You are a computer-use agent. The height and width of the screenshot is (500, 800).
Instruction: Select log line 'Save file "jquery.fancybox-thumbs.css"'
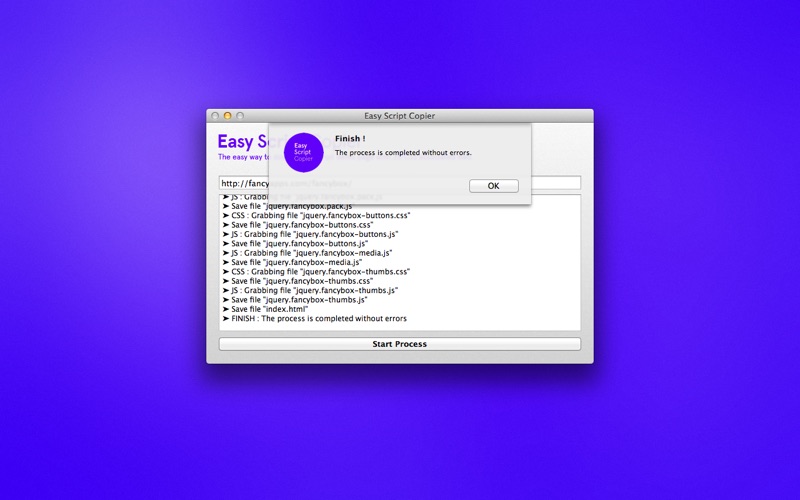(298, 281)
